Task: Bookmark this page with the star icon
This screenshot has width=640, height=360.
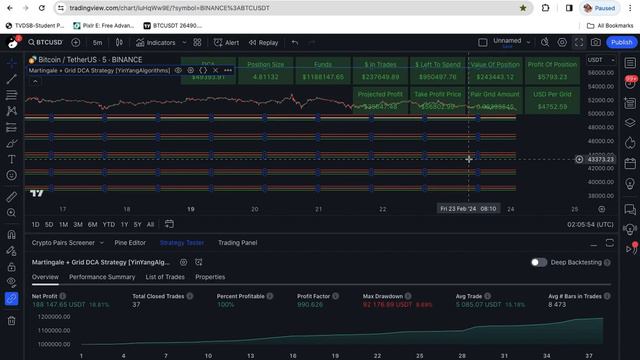Action: click(x=523, y=8)
